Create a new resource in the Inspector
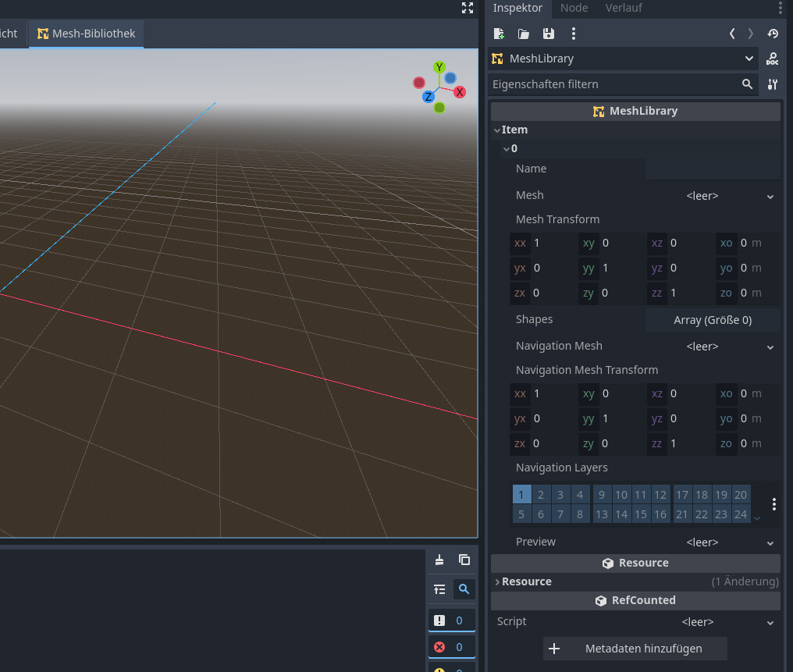793x672 pixels. pos(498,34)
